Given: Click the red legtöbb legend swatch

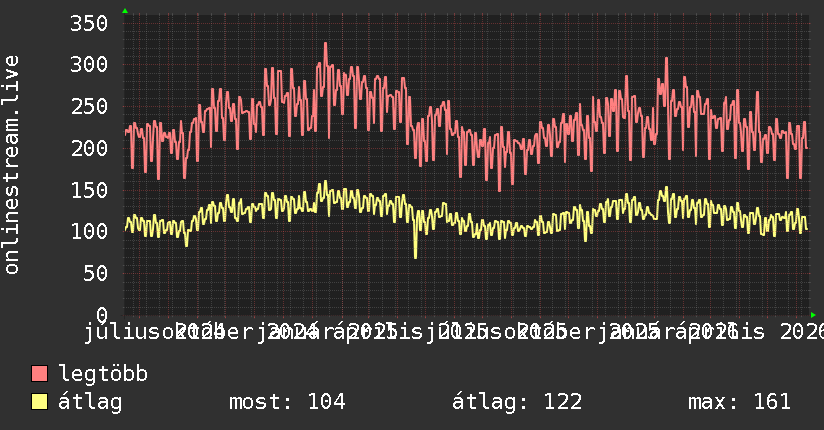Looking at the screenshot, I should (39, 374).
